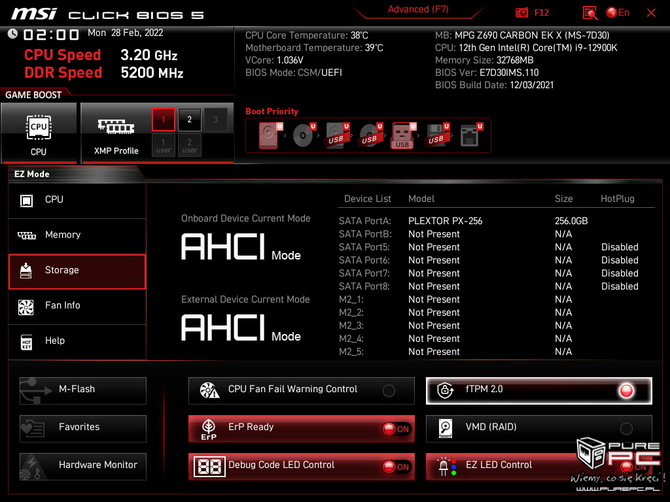Image resolution: width=670 pixels, height=502 pixels.
Task: Switch to Advanced (F7) mode
Action: tap(418, 10)
